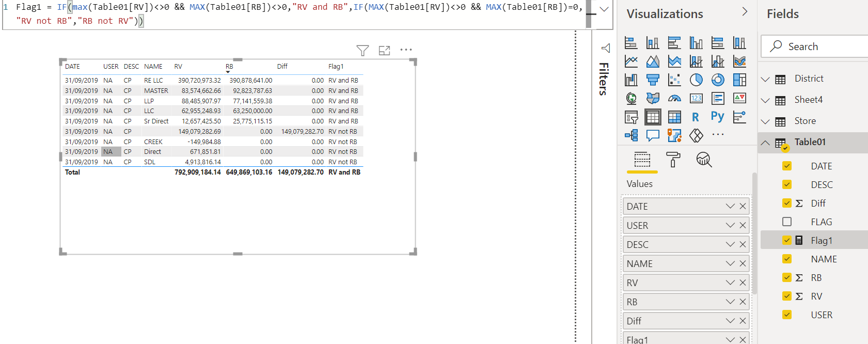The image size is (868, 344).
Task: Uncheck the DESC field
Action: [x=787, y=184]
